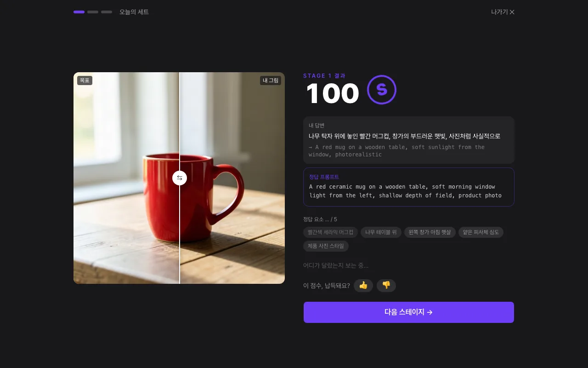The image size is (588, 368).
Task: Click my Korean answer text about 빨간 머그컵
Action: pos(404,136)
